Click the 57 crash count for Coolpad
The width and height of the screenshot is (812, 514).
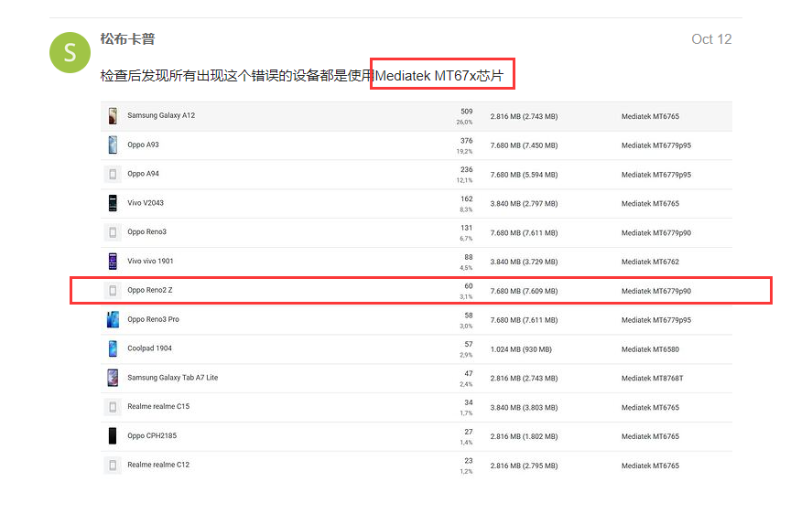(x=469, y=344)
